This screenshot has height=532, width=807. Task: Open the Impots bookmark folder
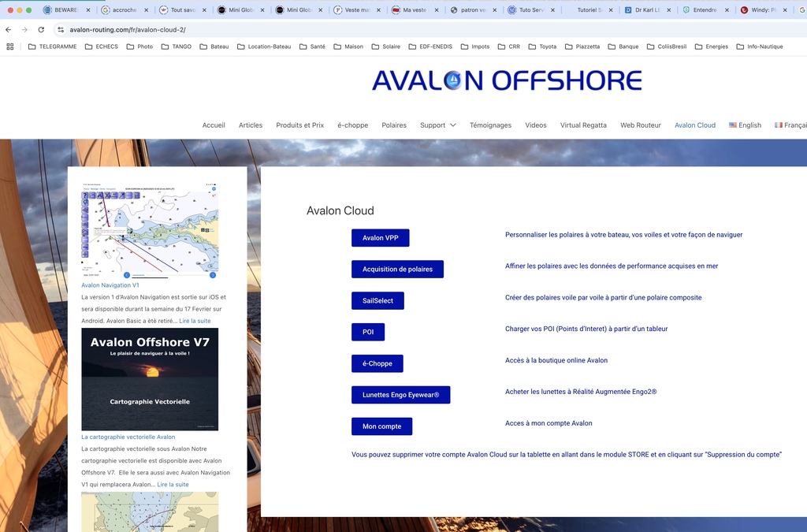point(475,47)
